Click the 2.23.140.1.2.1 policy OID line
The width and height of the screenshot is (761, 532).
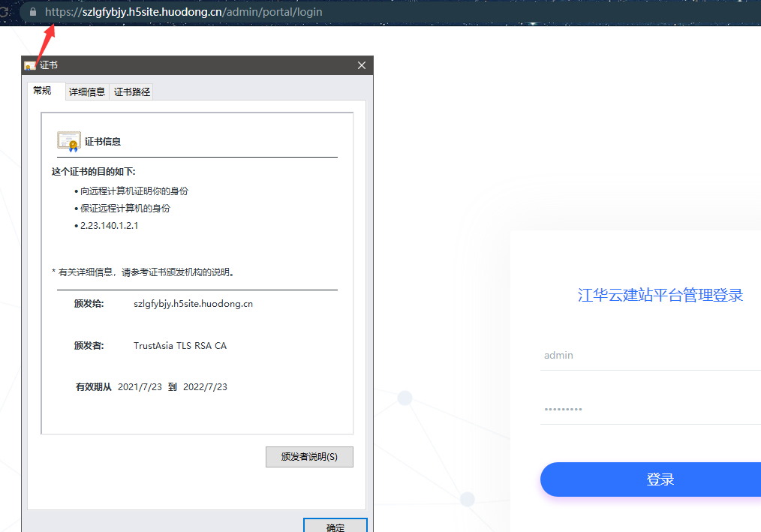click(110, 226)
